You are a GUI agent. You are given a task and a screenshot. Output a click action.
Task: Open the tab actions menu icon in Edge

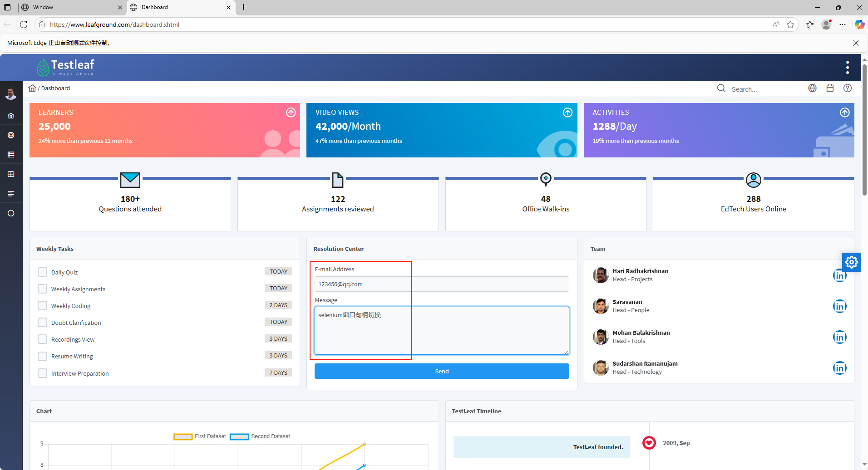click(x=7, y=7)
